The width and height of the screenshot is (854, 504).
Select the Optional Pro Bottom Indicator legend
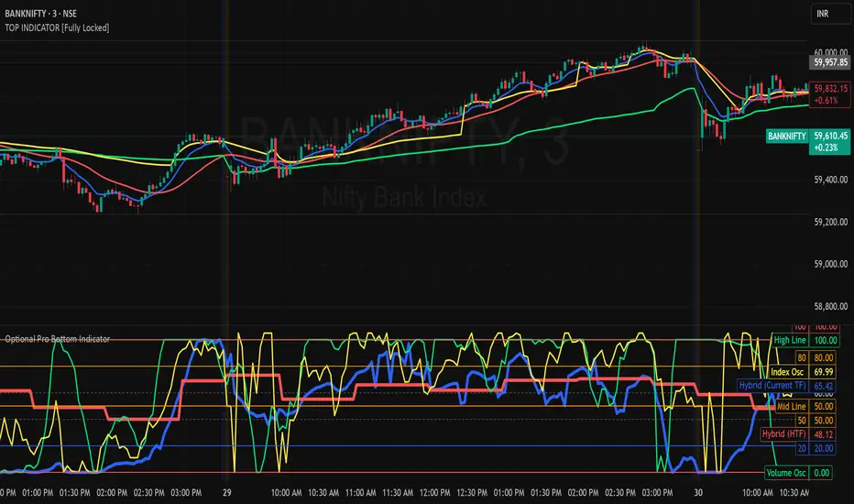tap(58, 339)
